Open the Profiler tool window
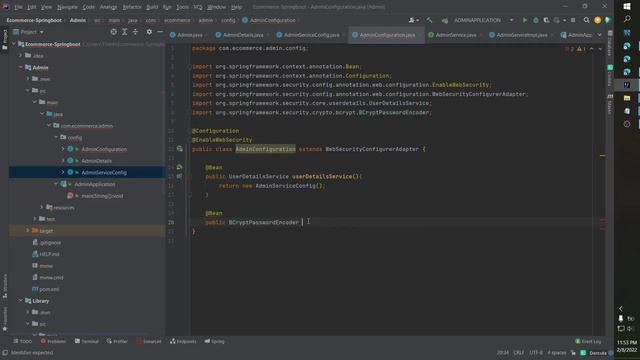 click(x=118, y=341)
